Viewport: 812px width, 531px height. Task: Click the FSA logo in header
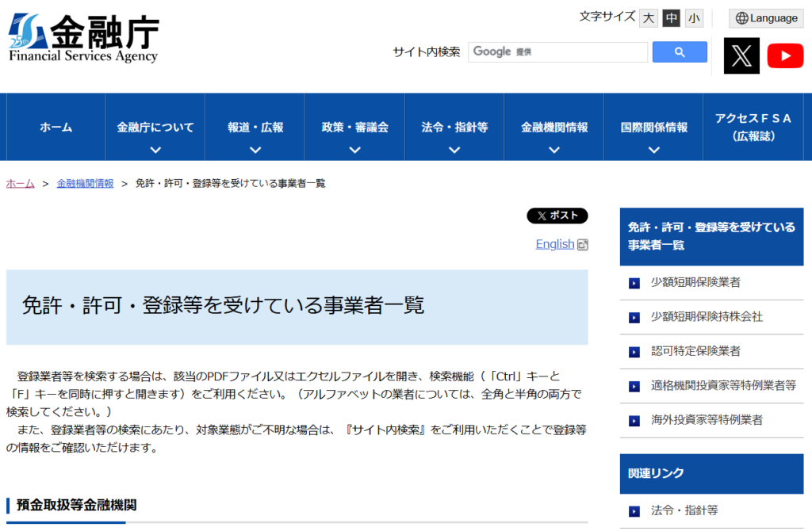tap(84, 38)
